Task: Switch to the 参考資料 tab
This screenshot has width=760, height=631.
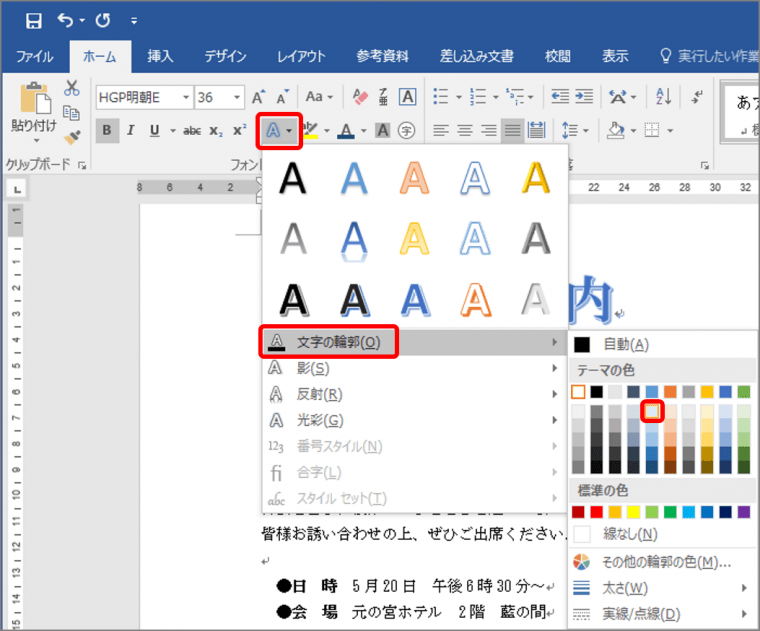Action: (x=382, y=56)
